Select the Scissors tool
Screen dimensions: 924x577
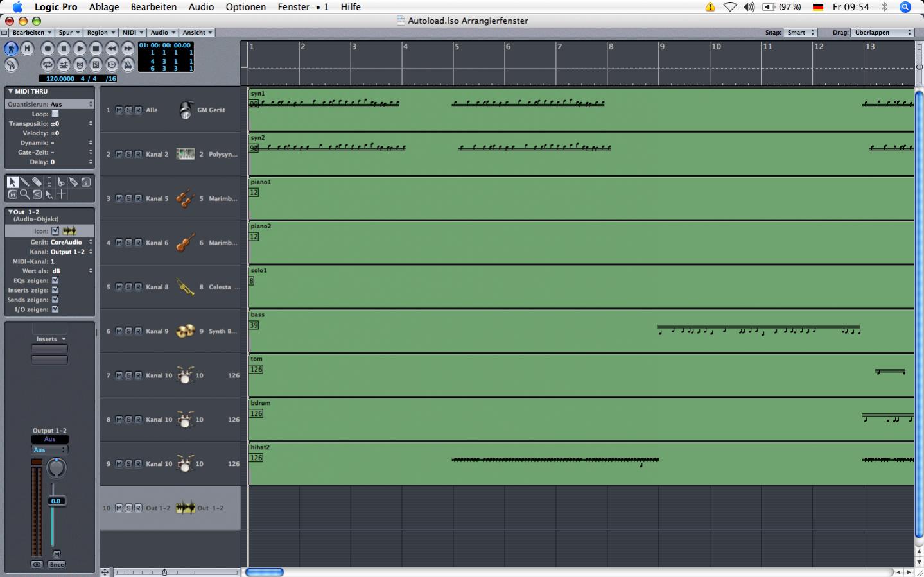click(62, 182)
